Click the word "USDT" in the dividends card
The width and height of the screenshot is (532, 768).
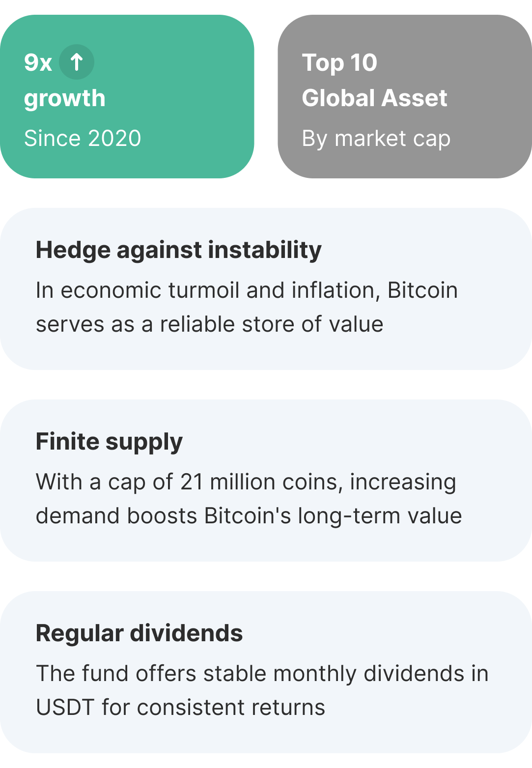click(65, 708)
